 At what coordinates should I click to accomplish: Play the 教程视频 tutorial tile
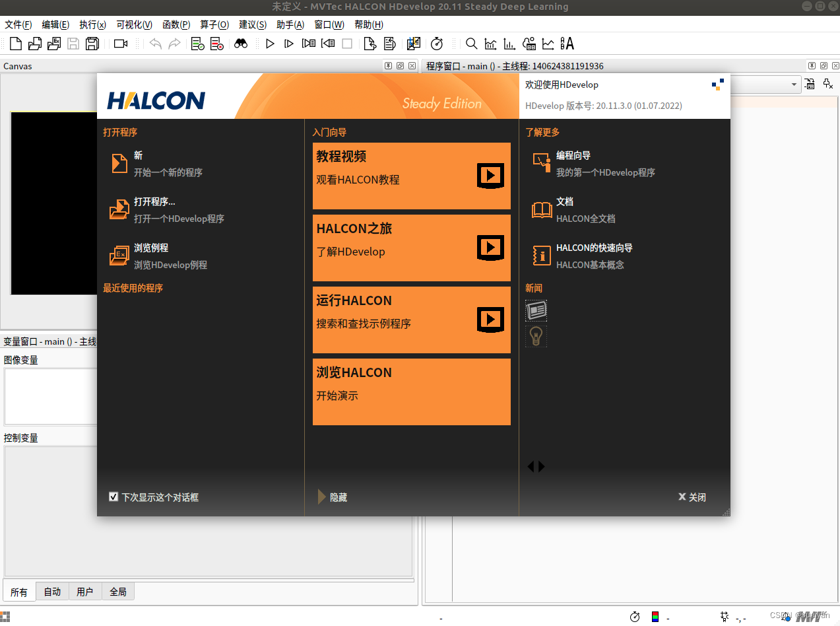(490, 176)
